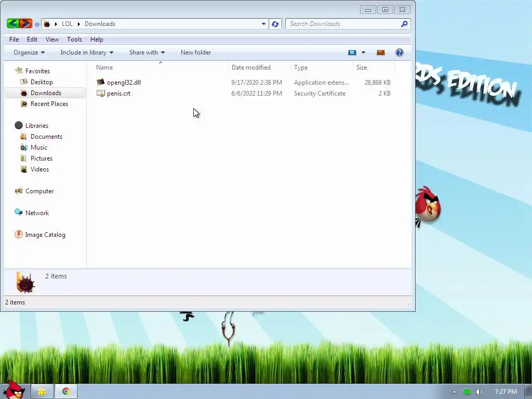532x399 pixels.
Task: Open the File menu
Action: (14, 39)
